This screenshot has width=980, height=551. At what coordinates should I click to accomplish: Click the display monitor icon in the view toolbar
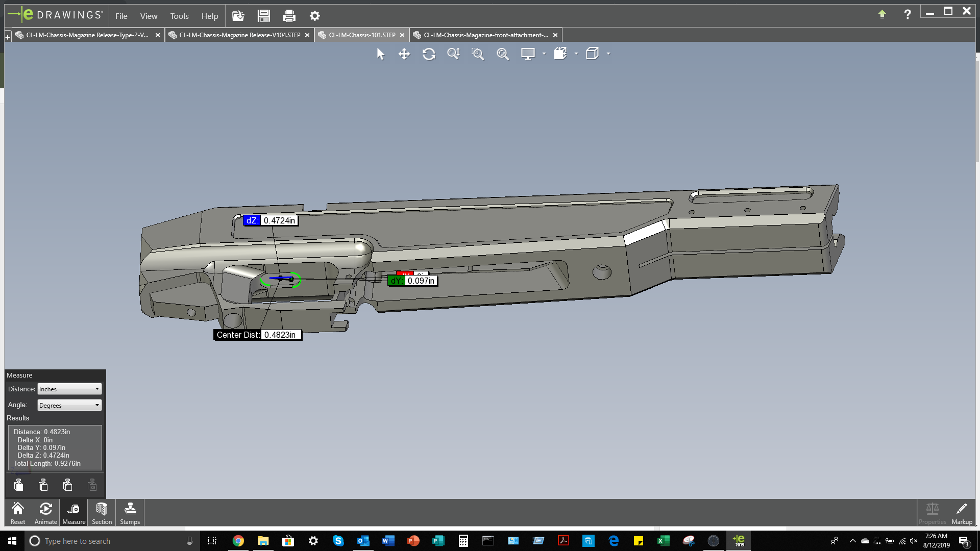528,54
